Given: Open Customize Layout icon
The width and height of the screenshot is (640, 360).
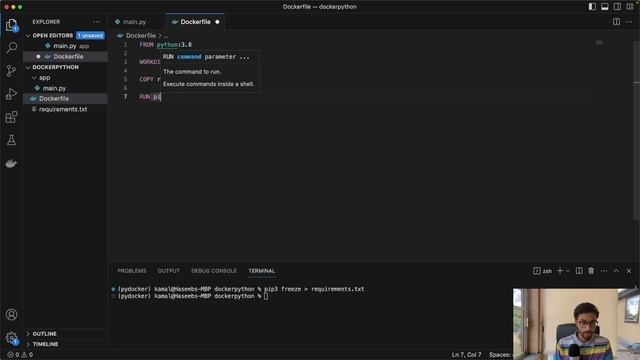Looking at the screenshot, I should click(630, 7).
